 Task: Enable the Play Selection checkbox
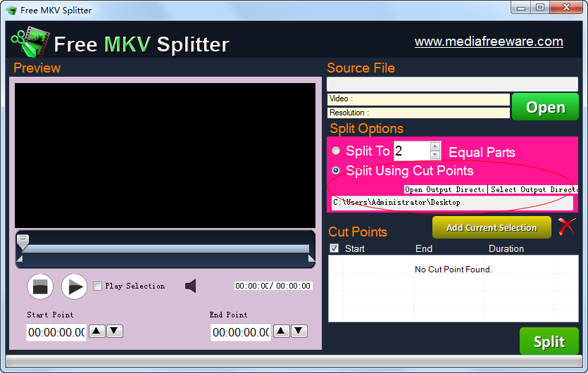pyautogui.click(x=97, y=286)
